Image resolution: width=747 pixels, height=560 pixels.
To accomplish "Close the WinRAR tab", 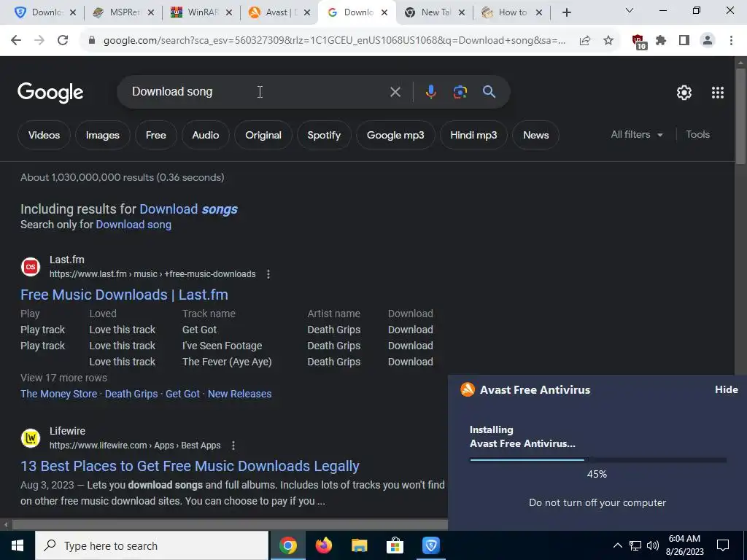I will point(229,13).
